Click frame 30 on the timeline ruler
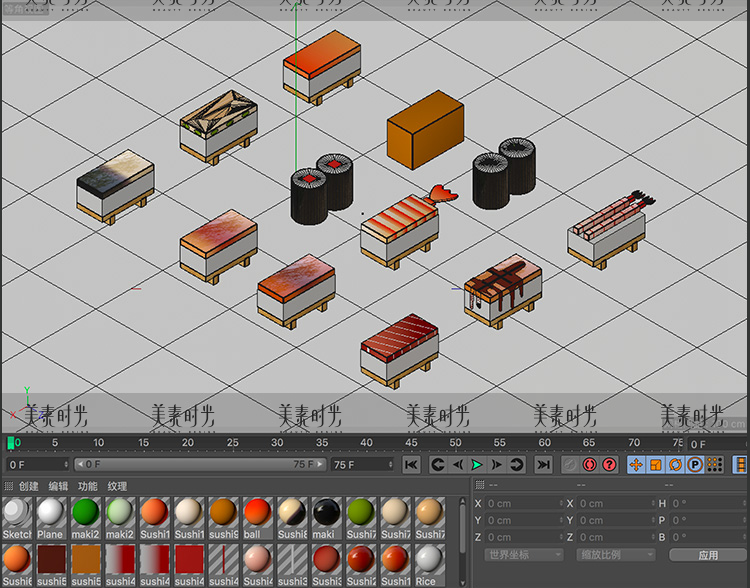The width and height of the screenshot is (750, 588). click(277, 443)
